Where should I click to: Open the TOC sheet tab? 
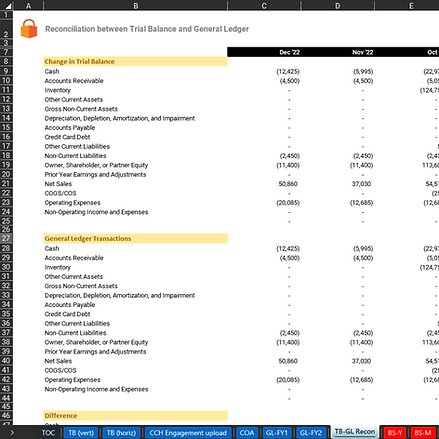pos(48,433)
